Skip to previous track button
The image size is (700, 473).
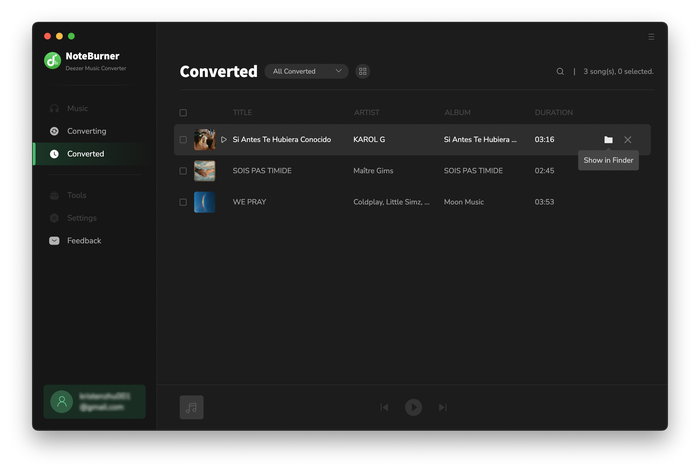[x=384, y=407]
